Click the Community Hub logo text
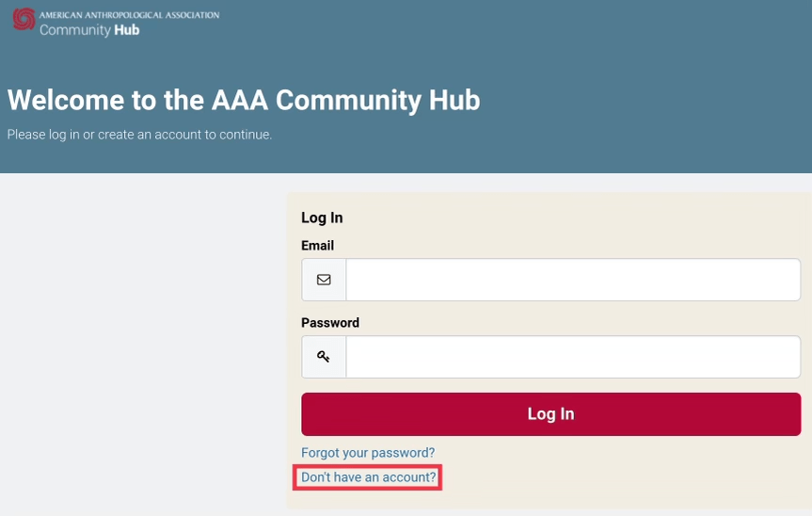The width and height of the screenshot is (812, 516). (x=89, y=30)
